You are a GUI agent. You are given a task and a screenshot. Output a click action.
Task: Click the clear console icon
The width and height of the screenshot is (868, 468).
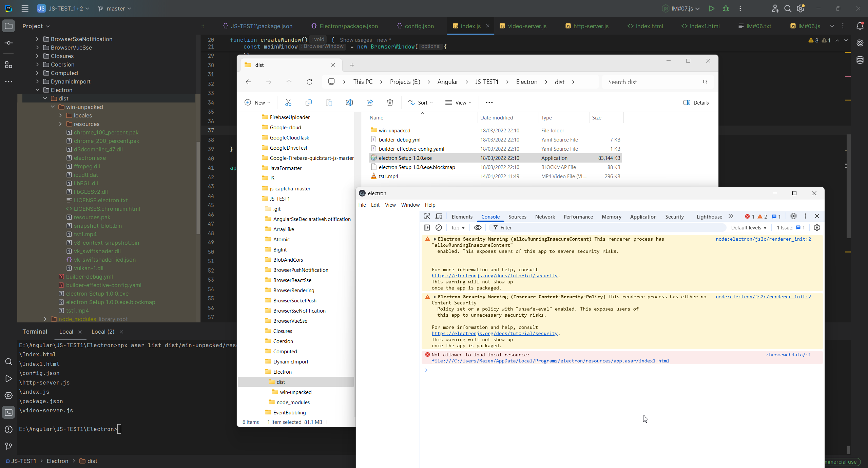439,228
